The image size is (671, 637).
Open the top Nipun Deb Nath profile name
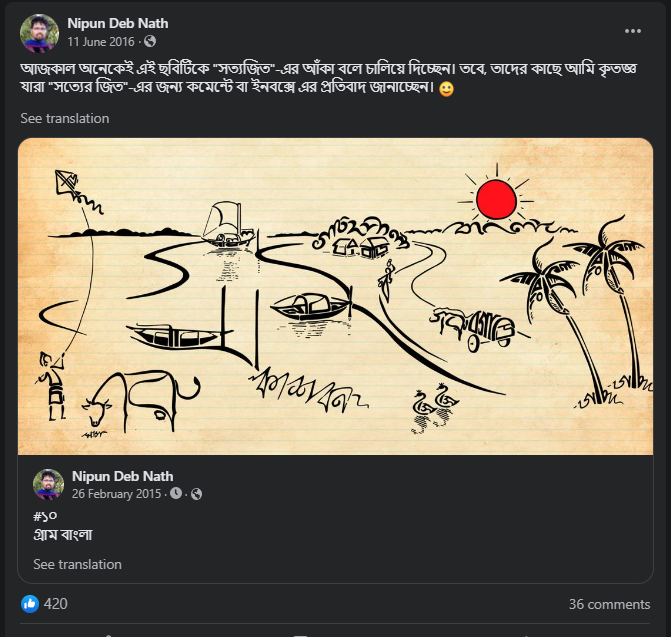118,23
